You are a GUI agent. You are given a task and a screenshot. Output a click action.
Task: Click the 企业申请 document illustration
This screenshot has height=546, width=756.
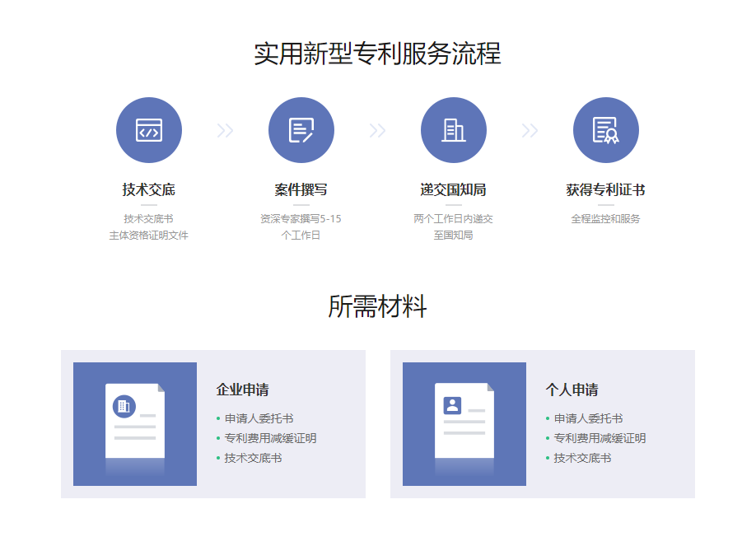tap(135, 424)
